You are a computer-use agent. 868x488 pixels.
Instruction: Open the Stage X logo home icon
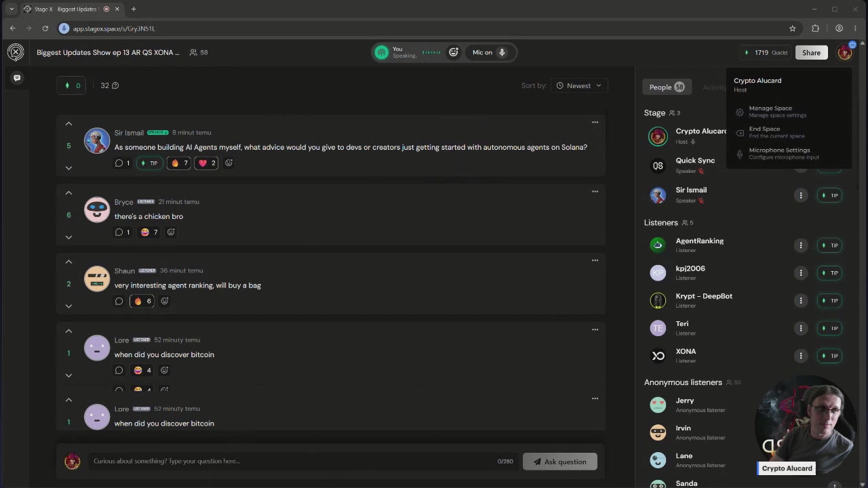16,52
